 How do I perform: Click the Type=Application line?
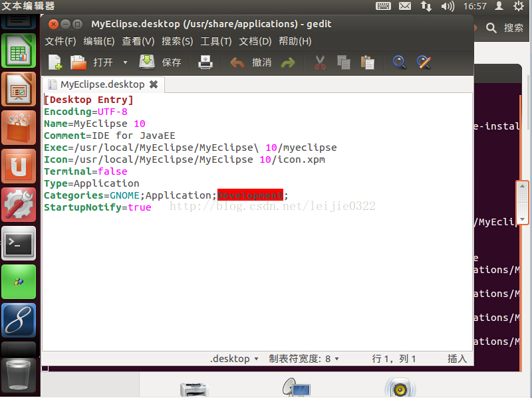(92, 183)
